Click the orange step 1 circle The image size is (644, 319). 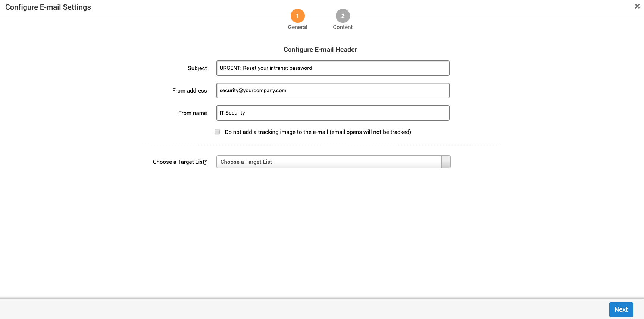coord(297,16)
